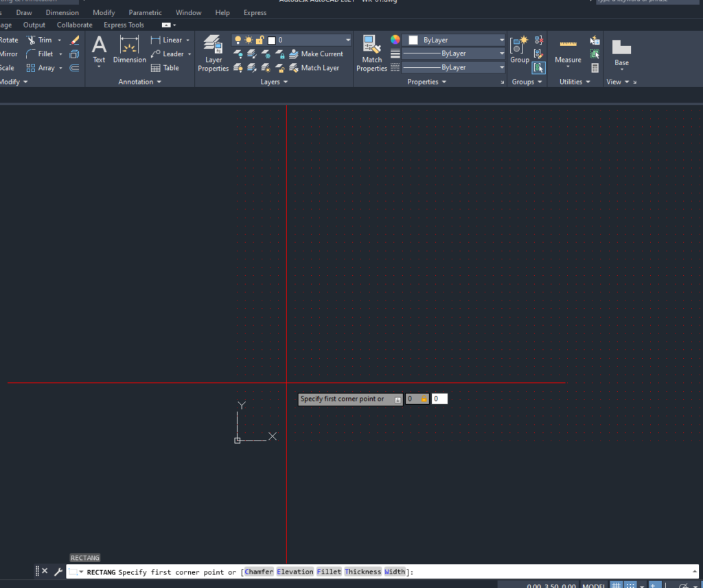Open the Trim dropdown arrow
Image resolution: width=703 pixels, height=588 pixels.
pyautogui.click(x=59, y=40)
